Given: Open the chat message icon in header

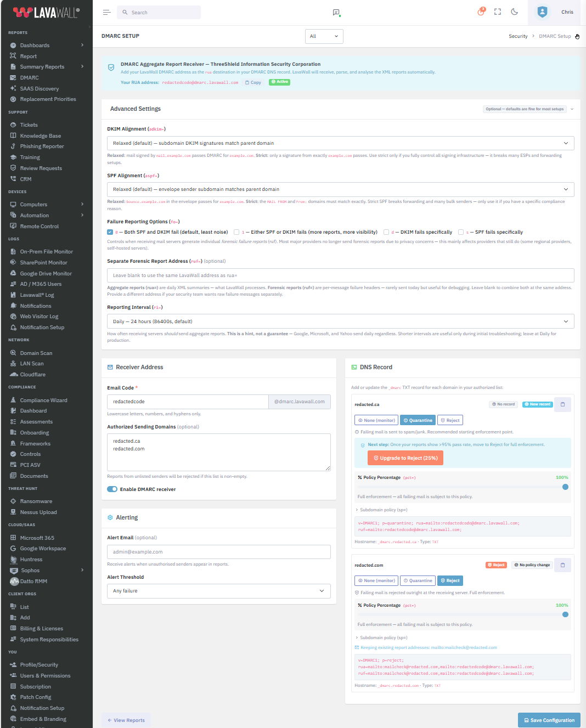Looking at the screenshot, I should click(x=336, y=12).
